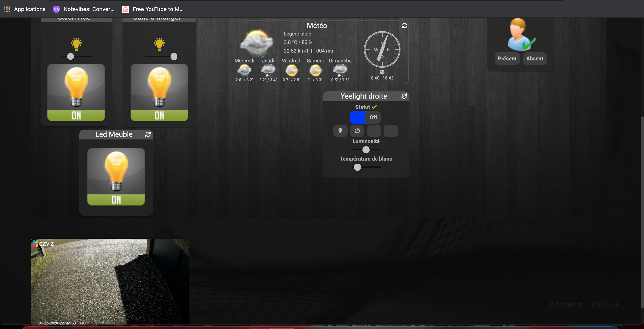Toggle the Led Meuble ON bulb
Image resolution: width=644 pixels, height=329 pixels.
point(116,177)
